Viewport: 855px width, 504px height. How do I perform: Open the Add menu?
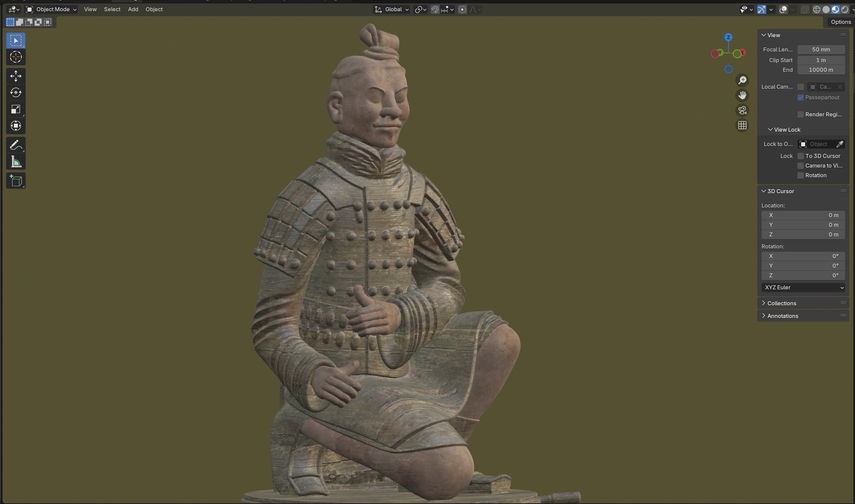point(133,9)
